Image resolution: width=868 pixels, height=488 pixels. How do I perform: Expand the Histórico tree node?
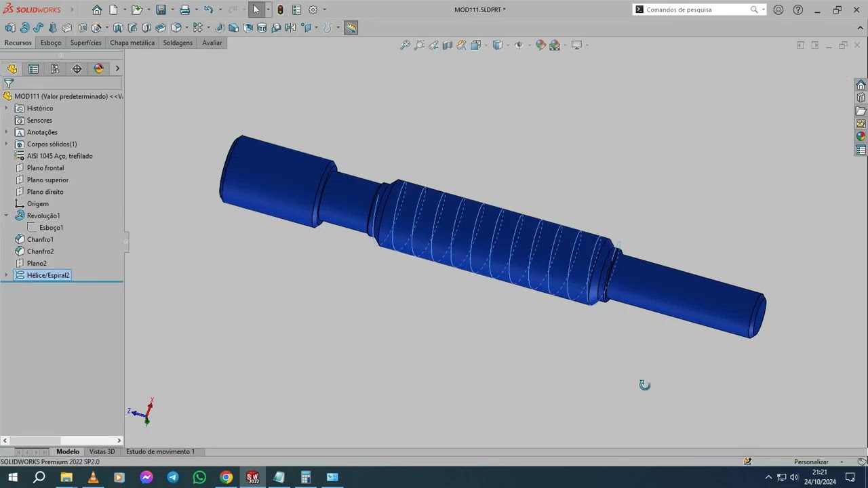tap(7, 108)
